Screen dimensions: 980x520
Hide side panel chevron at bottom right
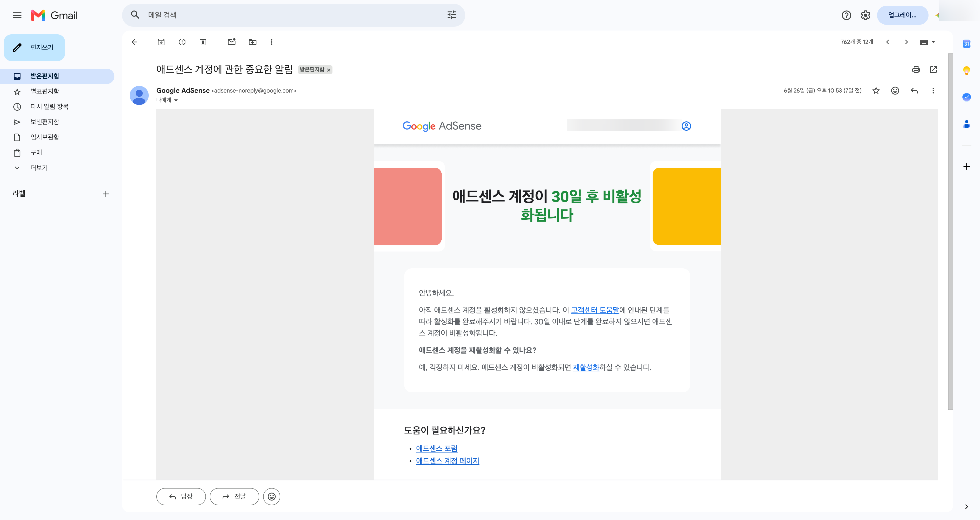click(x=967, y=507)
